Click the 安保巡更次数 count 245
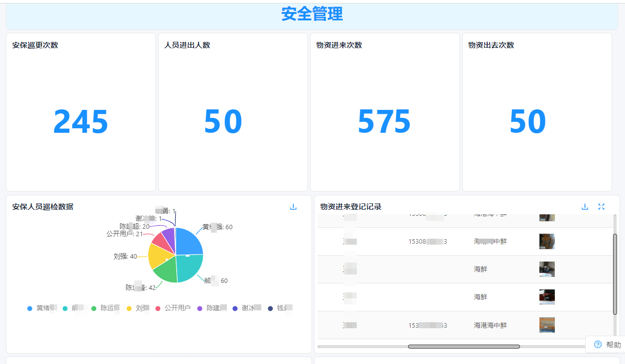 click(81, 120)
